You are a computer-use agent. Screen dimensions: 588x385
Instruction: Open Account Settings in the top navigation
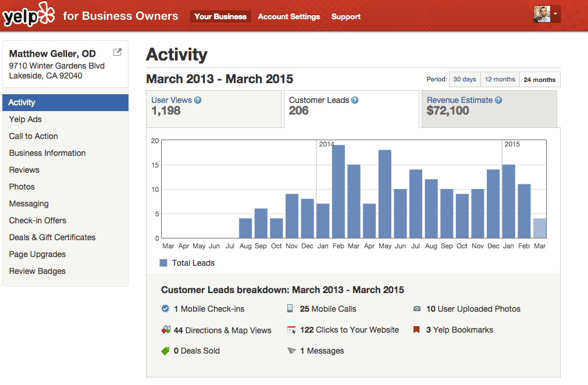(x=288, y=16)
